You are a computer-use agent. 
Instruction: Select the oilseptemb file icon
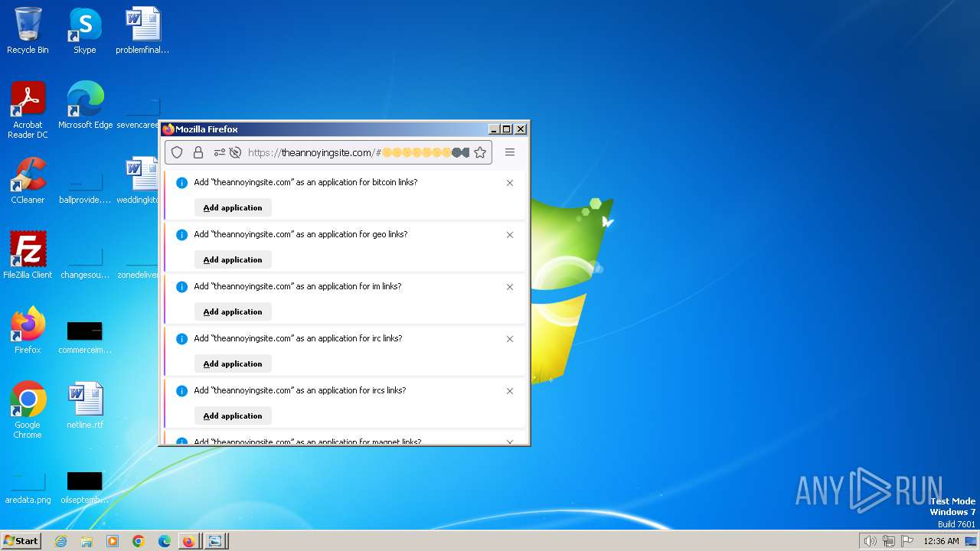(x=85, y=487)
